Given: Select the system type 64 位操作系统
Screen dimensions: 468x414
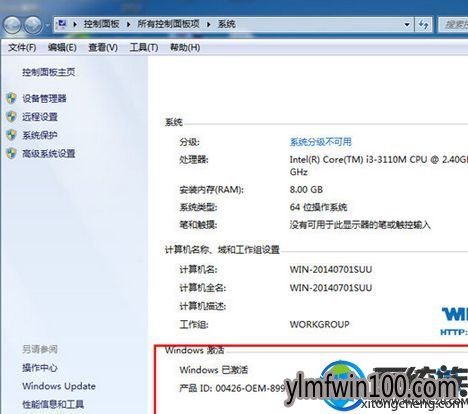Looking at the screenshot, I should 318,207.
